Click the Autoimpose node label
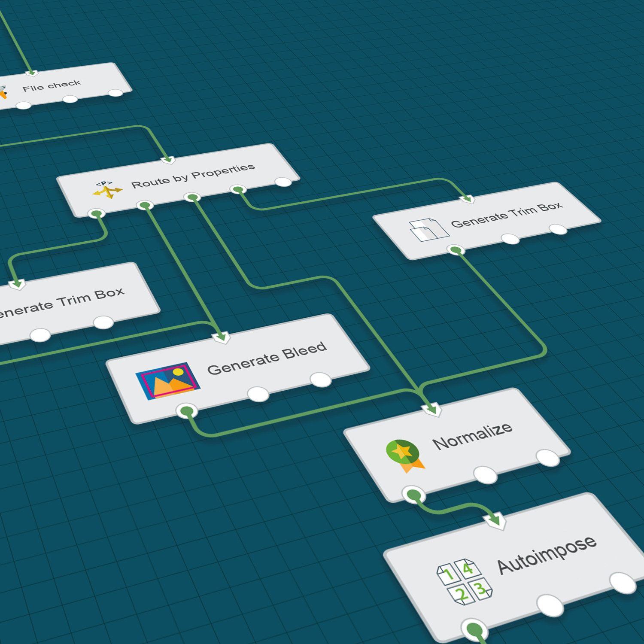 [547, 554]
